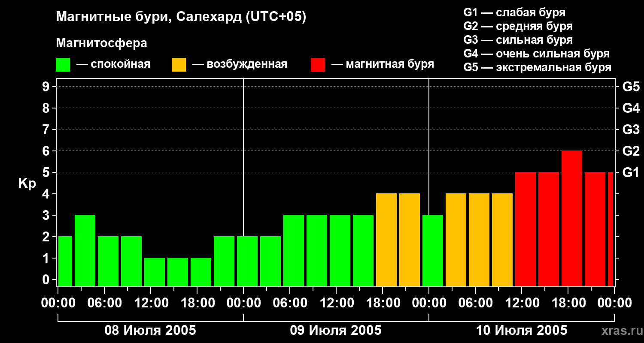
Task: Select the first green bar on 08 July
Action: 65,262
